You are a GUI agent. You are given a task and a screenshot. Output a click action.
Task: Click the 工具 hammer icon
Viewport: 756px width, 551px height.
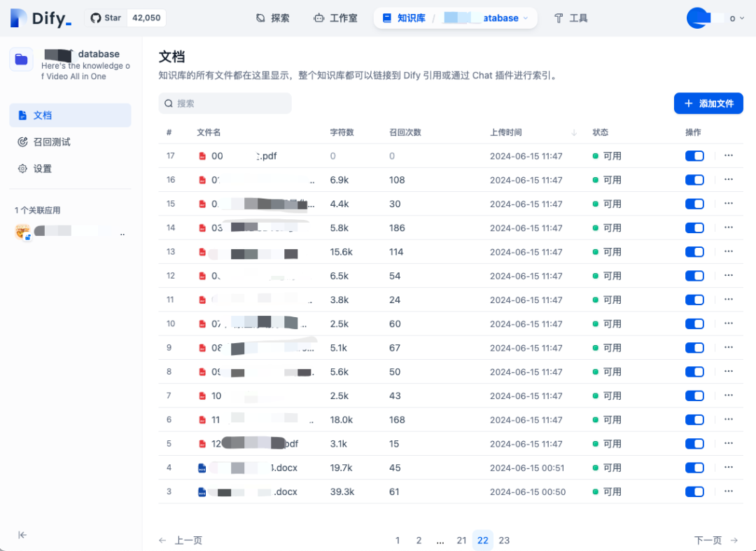[x=558, y=18]
